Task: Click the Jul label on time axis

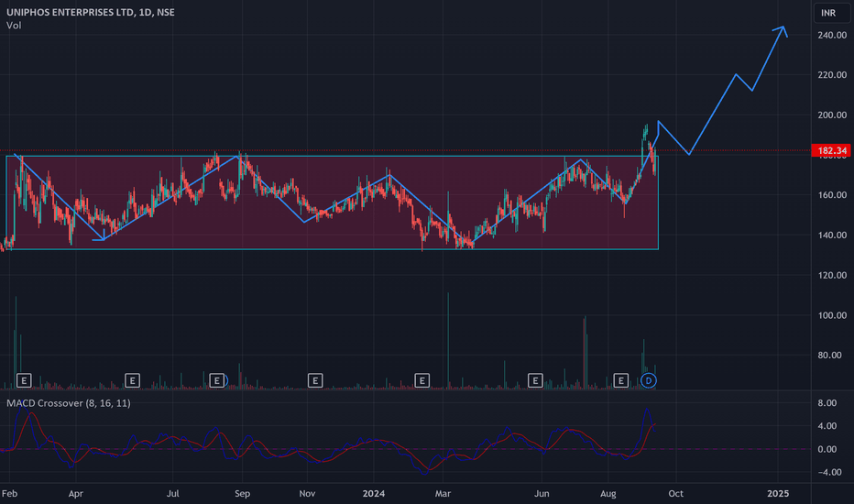Action: click(x=172, y=494)
